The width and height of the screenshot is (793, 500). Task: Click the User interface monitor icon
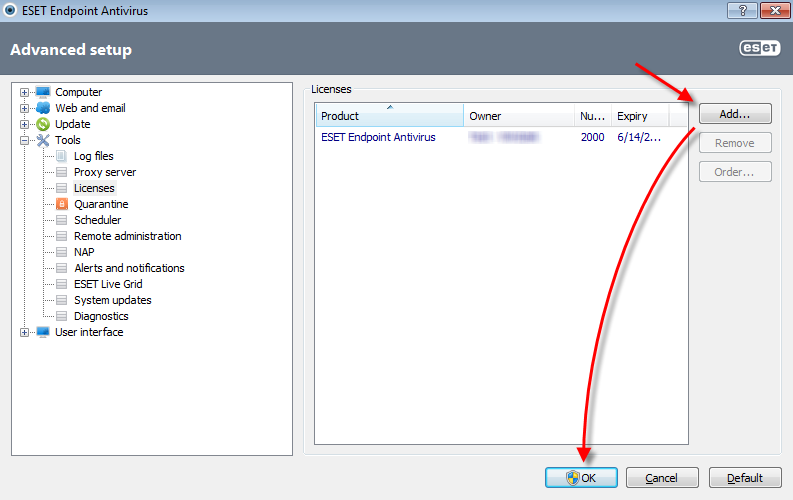pyautogui.click(x=43, y=332)
